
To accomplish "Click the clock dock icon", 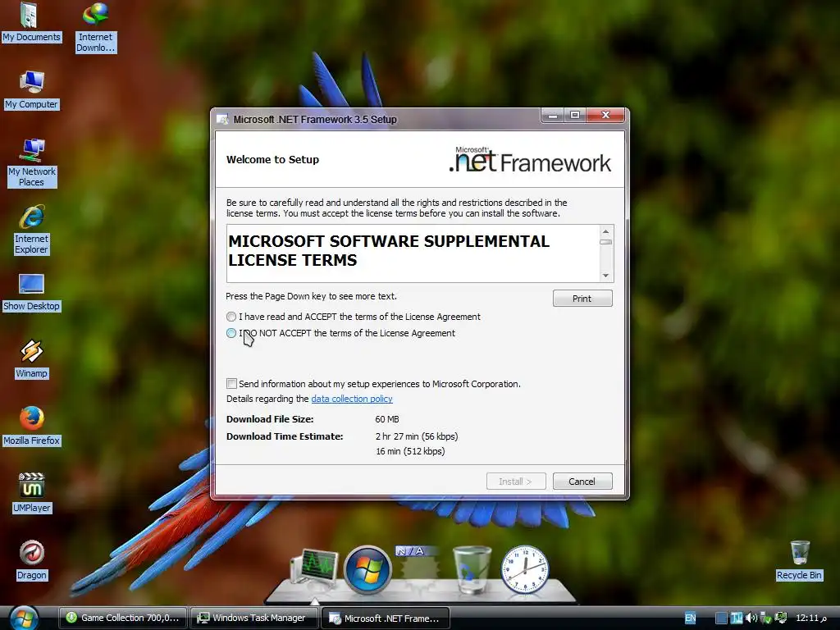I will (524, 569).
